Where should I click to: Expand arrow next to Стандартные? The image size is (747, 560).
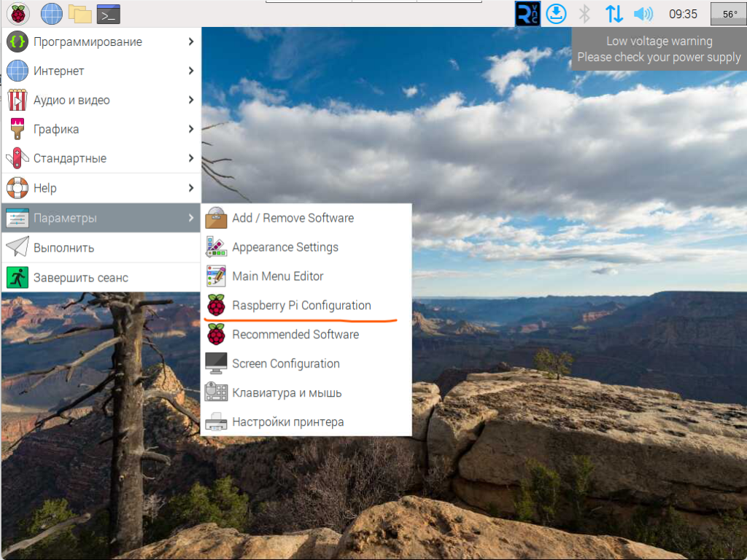(x=191, y=158)
